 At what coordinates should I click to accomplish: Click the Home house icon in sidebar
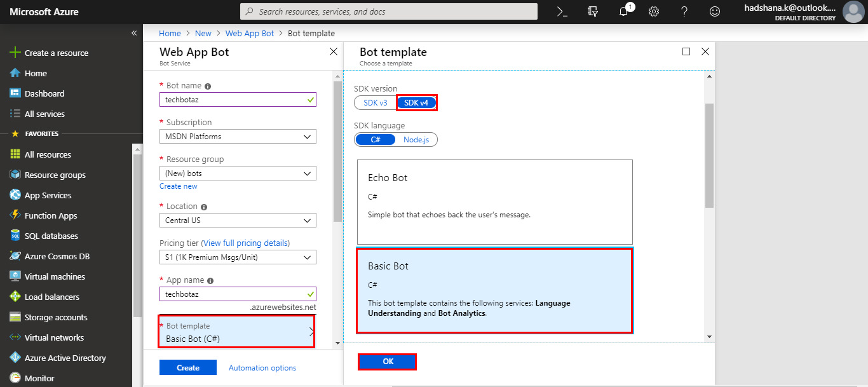(15, 73)
